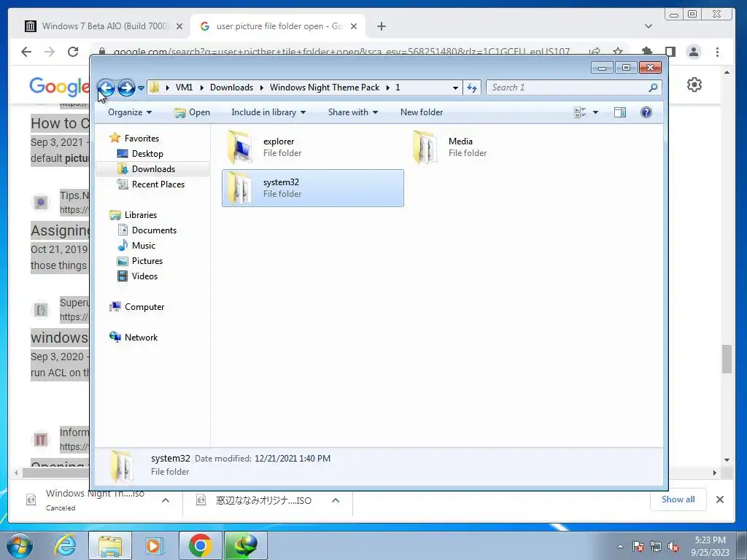Click 'Windows Night Theme Pack' breadcrumb
The image size is (747, 560).
pos(325,87)
